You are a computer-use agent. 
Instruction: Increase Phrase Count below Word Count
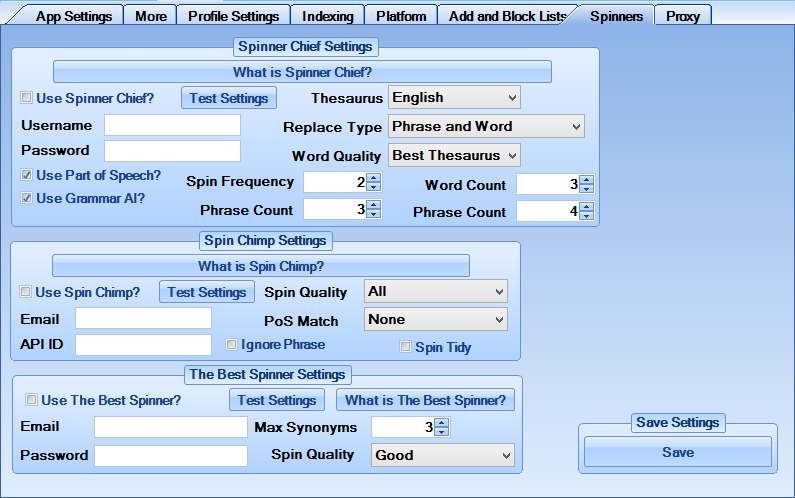pyautogui.click(x=587, y=207)
